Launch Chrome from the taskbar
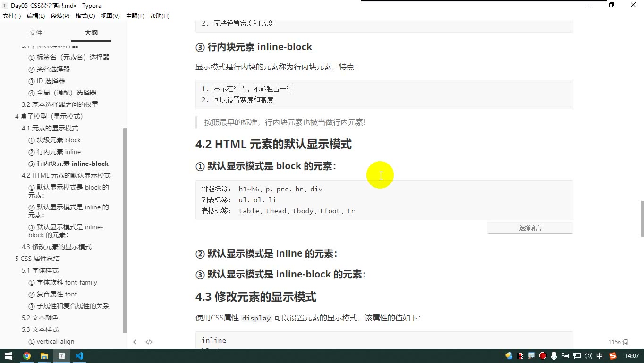The width and height of the screenshot is (644, 363). point(27,356)
